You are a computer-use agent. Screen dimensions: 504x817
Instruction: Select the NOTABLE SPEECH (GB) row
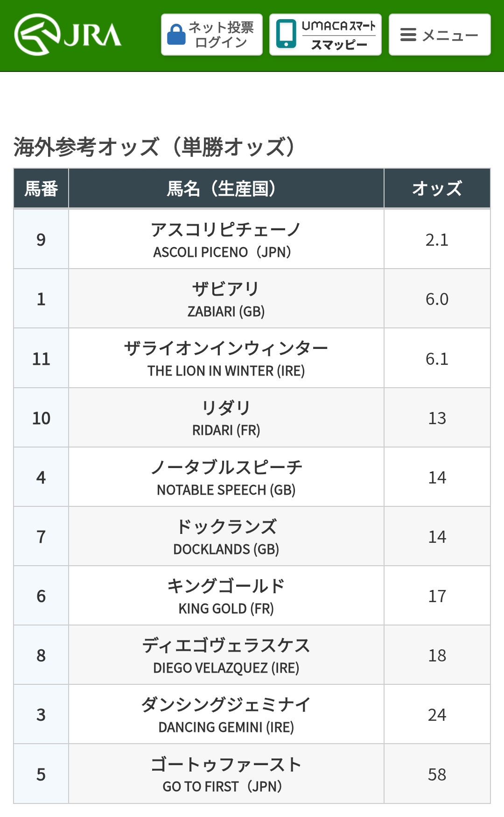[x=226, y=477]
